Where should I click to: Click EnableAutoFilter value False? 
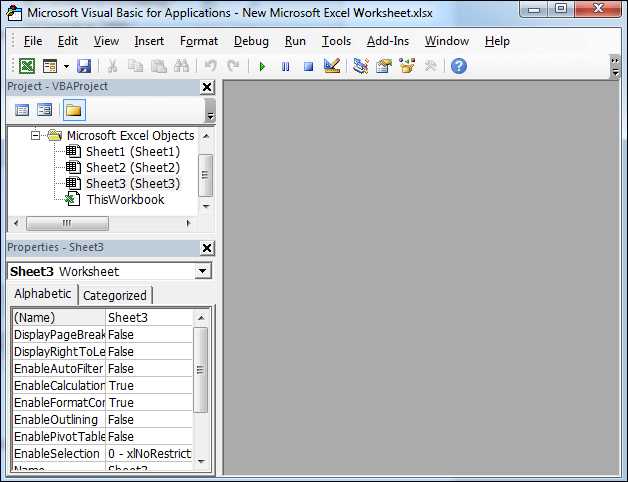point(149,369)
